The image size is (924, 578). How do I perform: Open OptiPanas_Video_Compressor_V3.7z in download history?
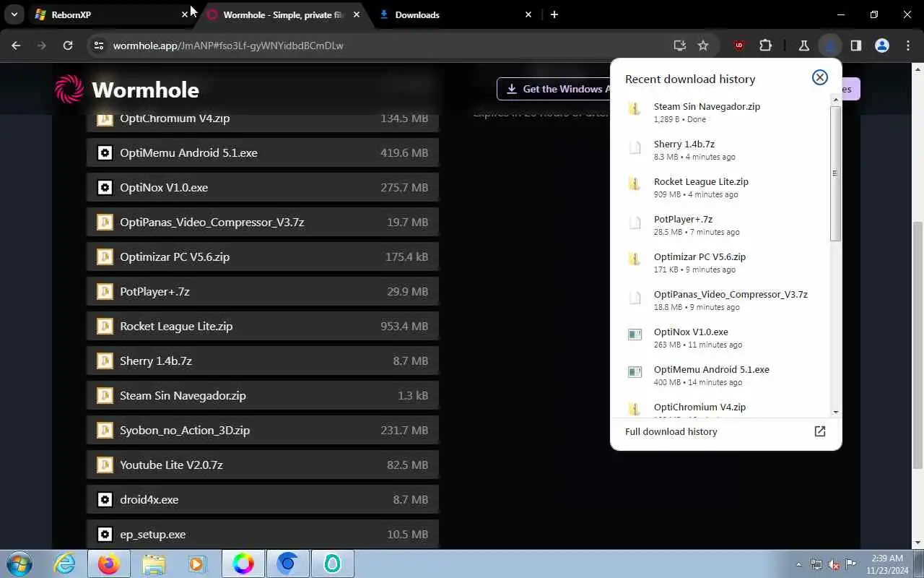coord(722,300)
